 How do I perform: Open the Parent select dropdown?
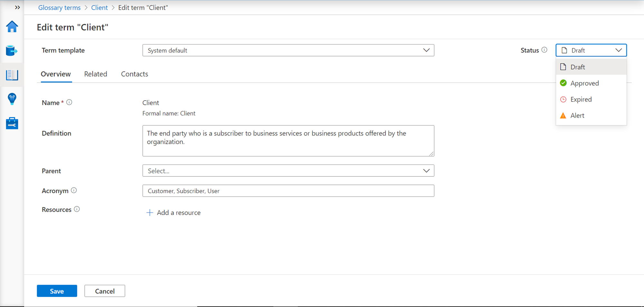coord(288,171)
